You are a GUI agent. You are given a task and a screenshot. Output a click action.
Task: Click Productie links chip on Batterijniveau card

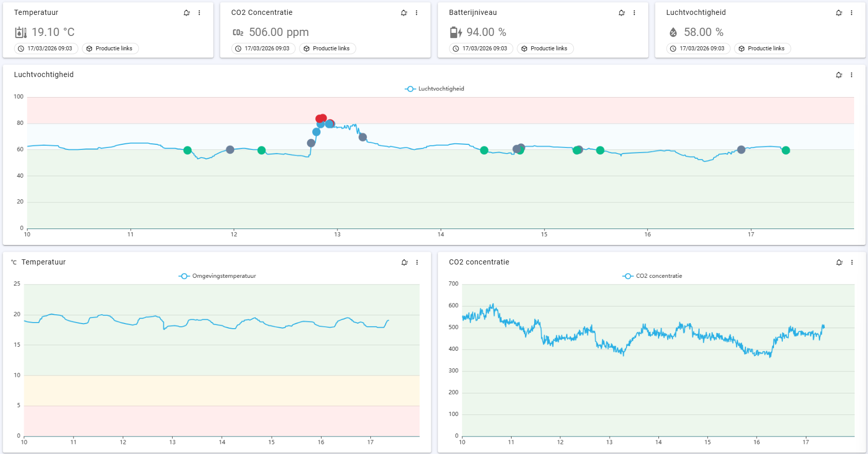(545, 49)
